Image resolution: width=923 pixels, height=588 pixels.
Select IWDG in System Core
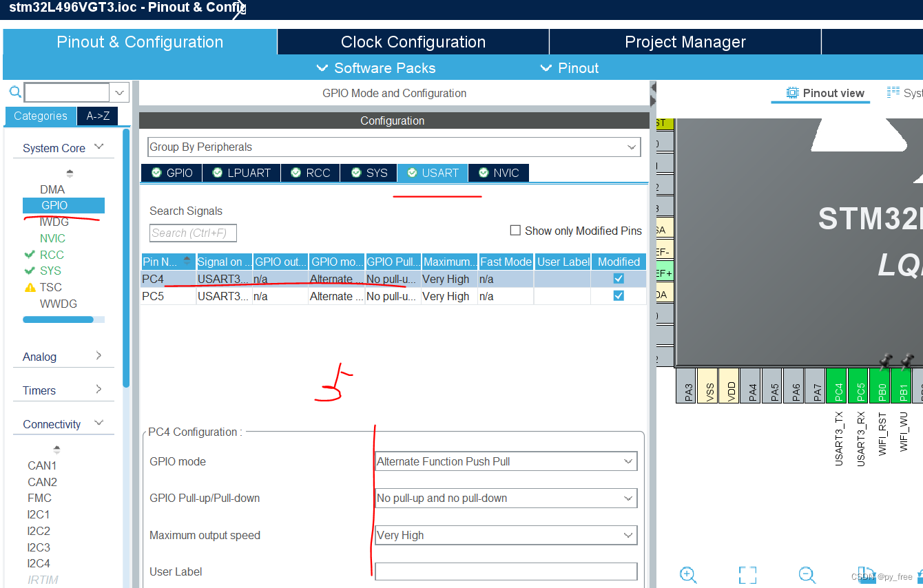pos(54,222)
